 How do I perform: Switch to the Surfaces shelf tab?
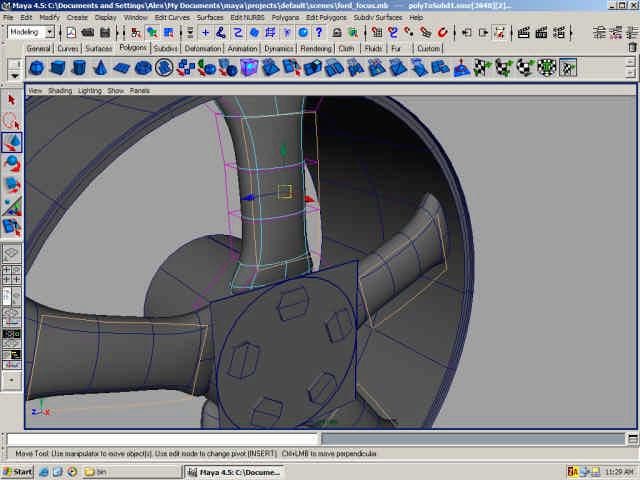[x=98, y=48]
